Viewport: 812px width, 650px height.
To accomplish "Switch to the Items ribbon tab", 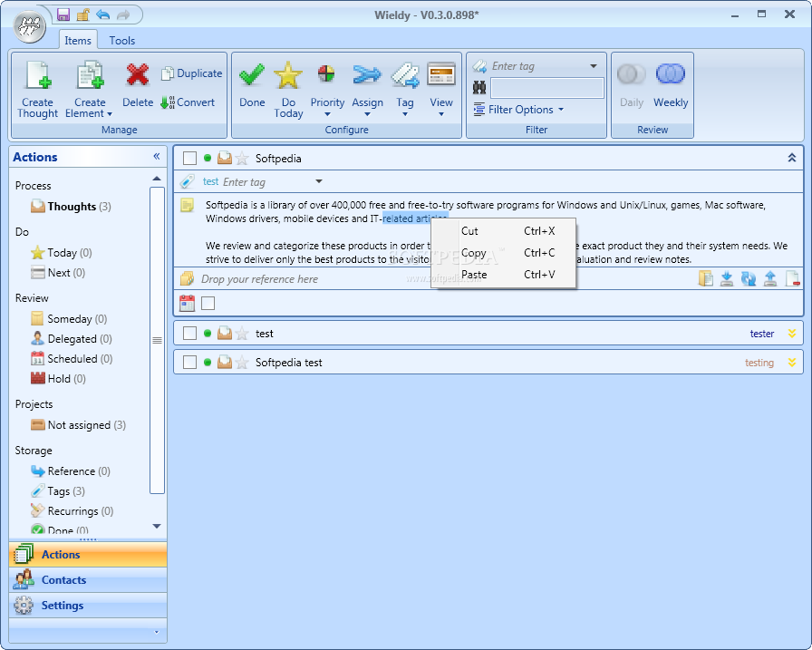I will pyautogui.click(x=78, y=41).
